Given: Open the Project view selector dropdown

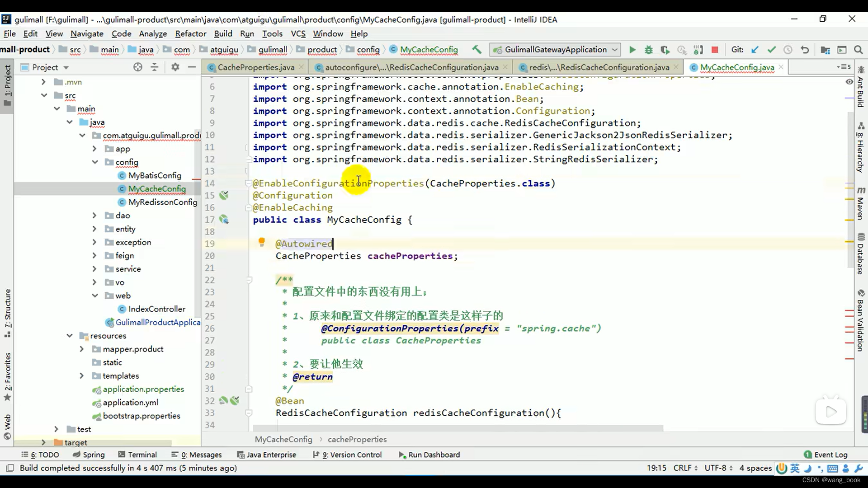Looking at the screenshot, I should point(66,68).
